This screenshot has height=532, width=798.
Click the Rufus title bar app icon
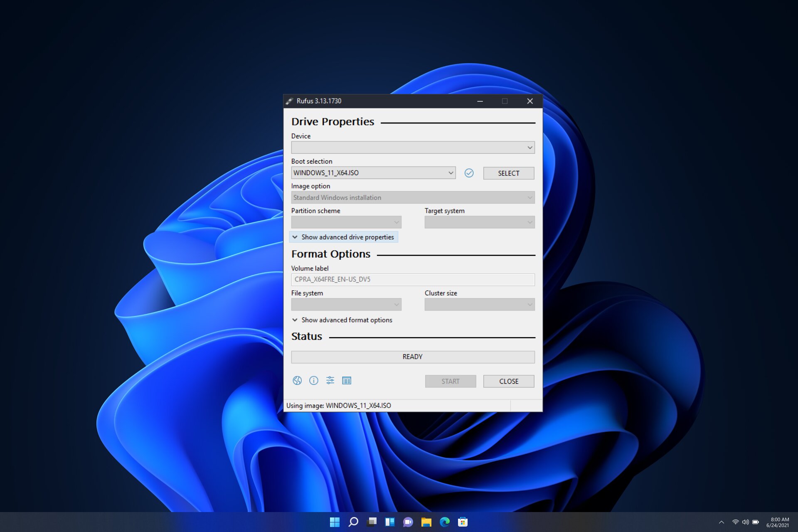[x=289, y=101]
